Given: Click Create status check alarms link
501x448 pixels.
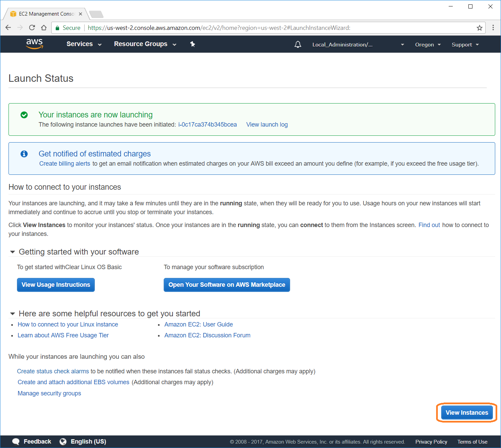Looking at the screenshot, I should point(53,371).
